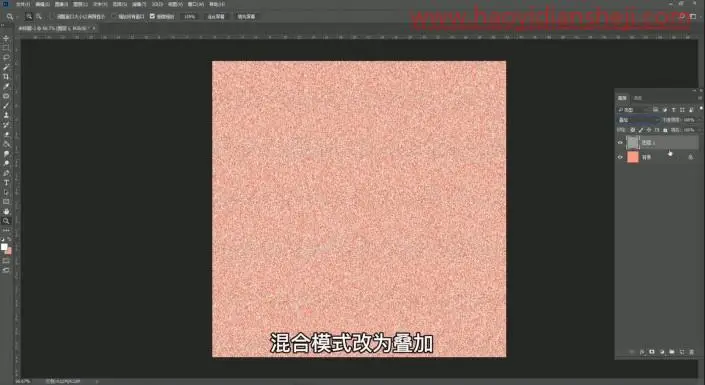
Task: Select the Rectangle shape tool
Action: (x=6, y=202)
